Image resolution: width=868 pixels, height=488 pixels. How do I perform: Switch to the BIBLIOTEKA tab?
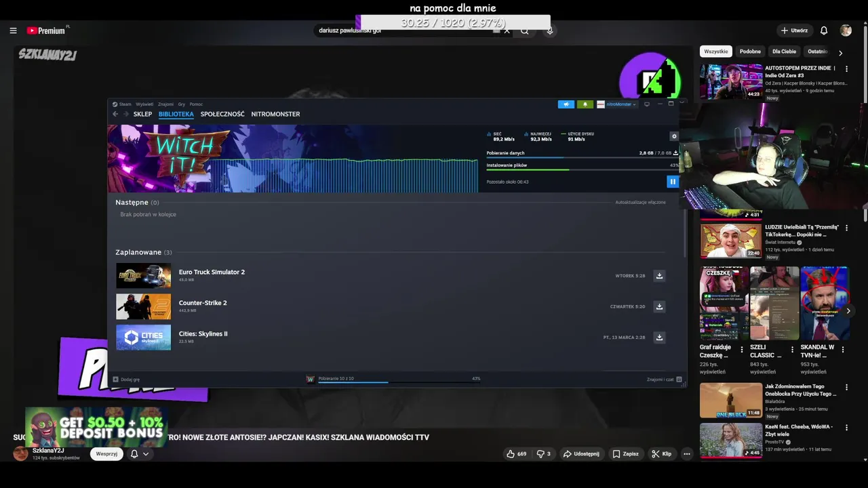[x=176, y=114]
